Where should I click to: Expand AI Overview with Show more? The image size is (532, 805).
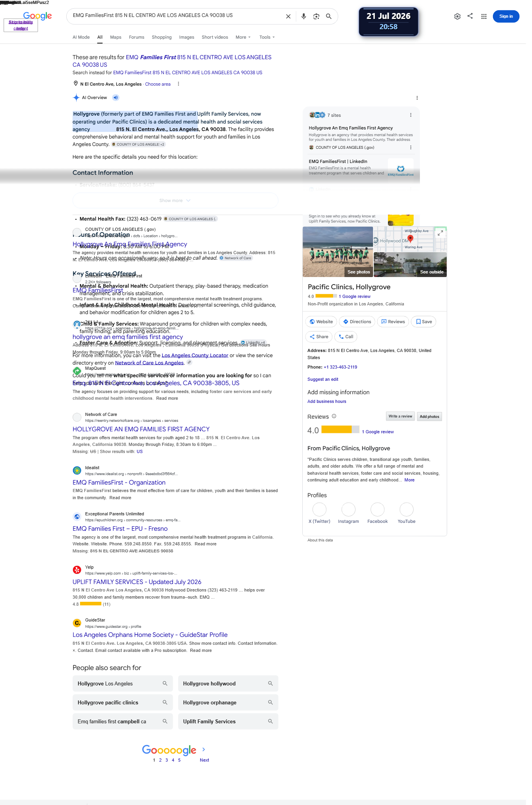click(175, 200)
